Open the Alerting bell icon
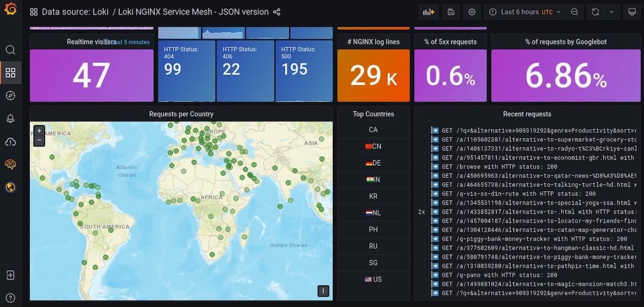The width and height of the screenshot is (644, 307). click(x=10, y=119)
